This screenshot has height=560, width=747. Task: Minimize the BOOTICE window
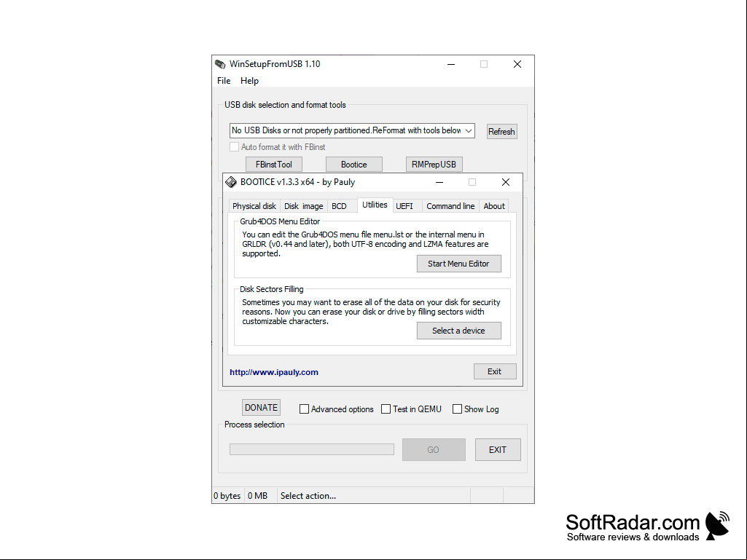click(439, 182)
